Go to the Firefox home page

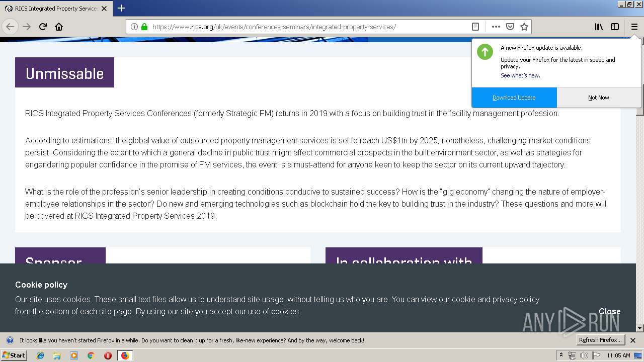59,27
